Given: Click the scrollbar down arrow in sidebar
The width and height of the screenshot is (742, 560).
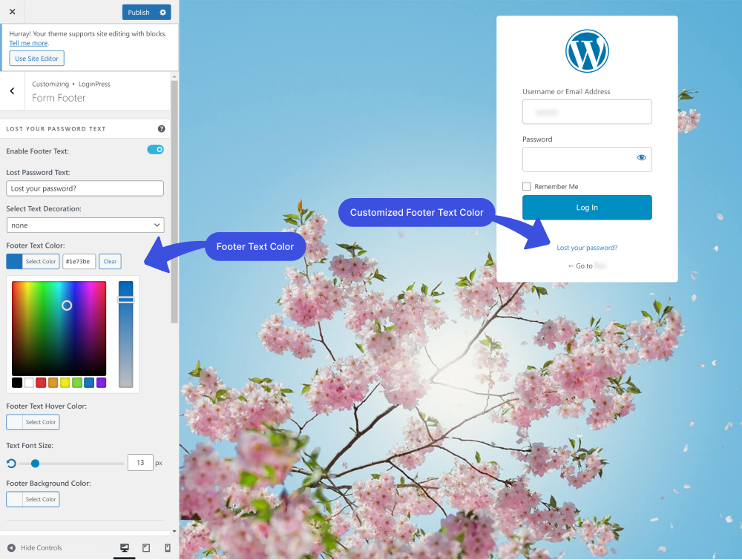Looking at the screenshot, I should [174, 531].
